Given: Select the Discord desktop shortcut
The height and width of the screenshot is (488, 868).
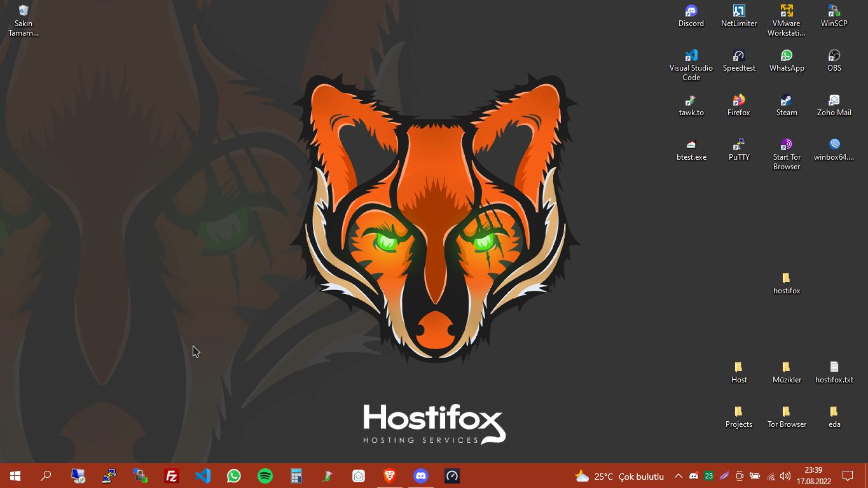Looking at the screenshot, I should tap(691, 17).
